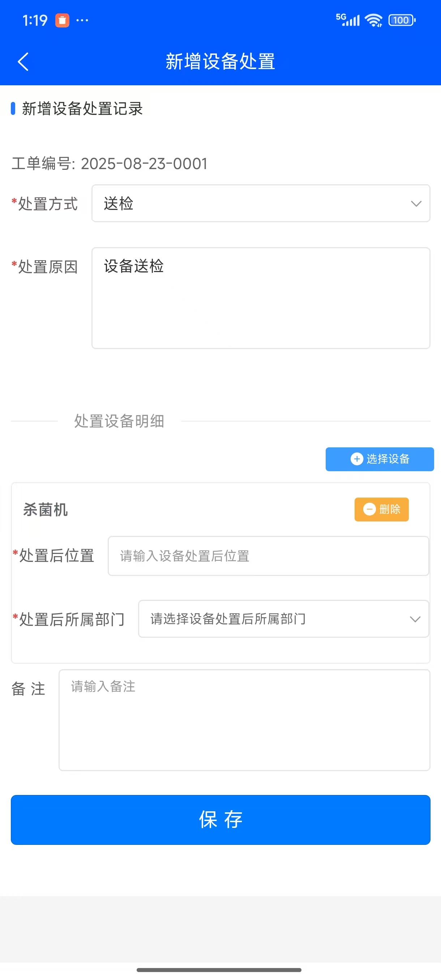441x980 pixels.
Task: Click the 备注 remarks text area
Action: point(244,720)
